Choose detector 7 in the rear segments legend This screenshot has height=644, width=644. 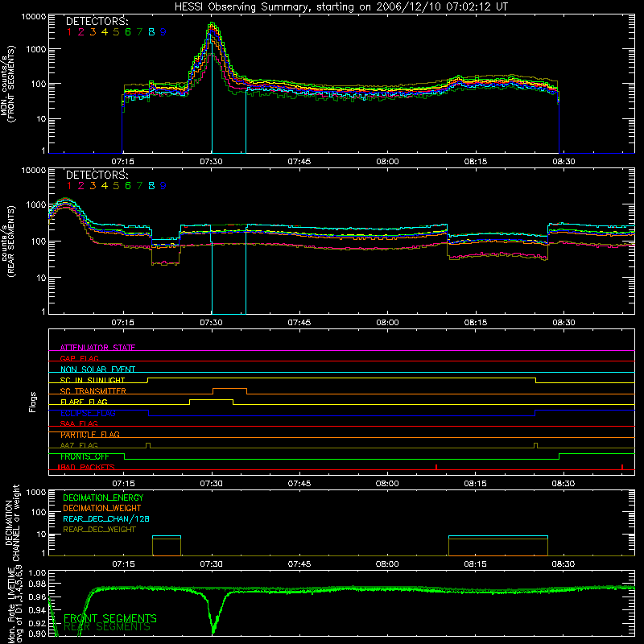coord(139,186)
